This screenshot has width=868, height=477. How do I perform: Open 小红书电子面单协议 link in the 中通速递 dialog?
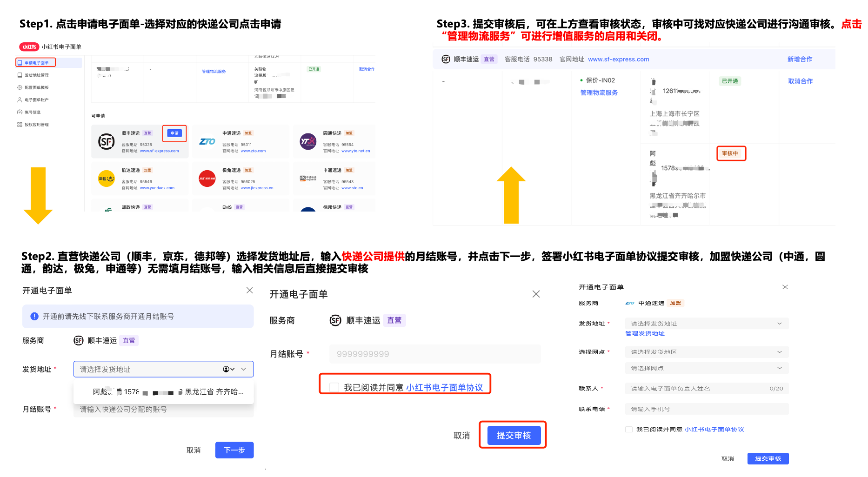coord(714,430)
